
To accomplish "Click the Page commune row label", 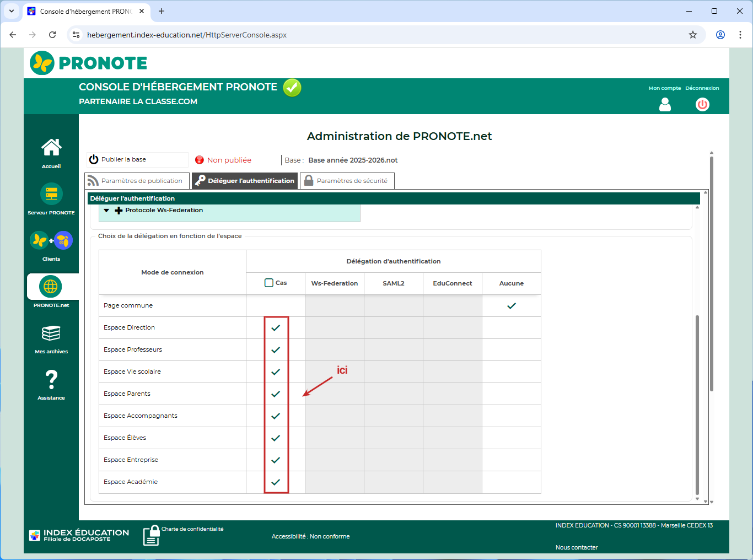I will point(128,305).
